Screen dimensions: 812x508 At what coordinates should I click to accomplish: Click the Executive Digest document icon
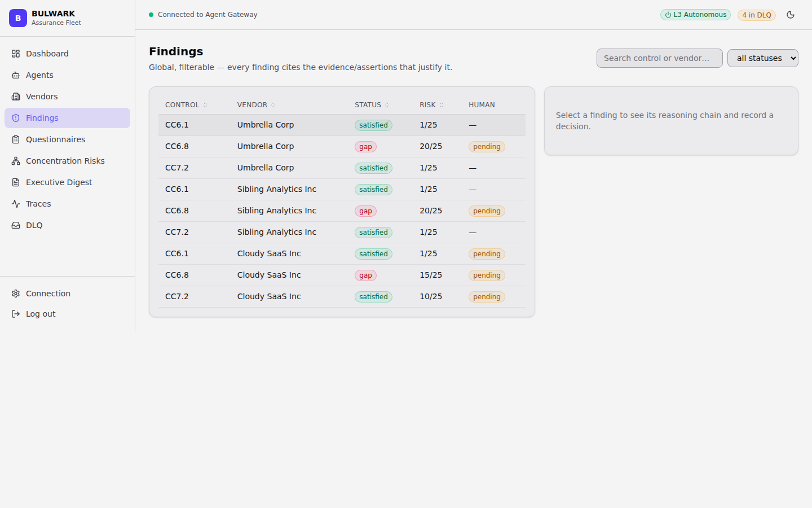[16, 182]
